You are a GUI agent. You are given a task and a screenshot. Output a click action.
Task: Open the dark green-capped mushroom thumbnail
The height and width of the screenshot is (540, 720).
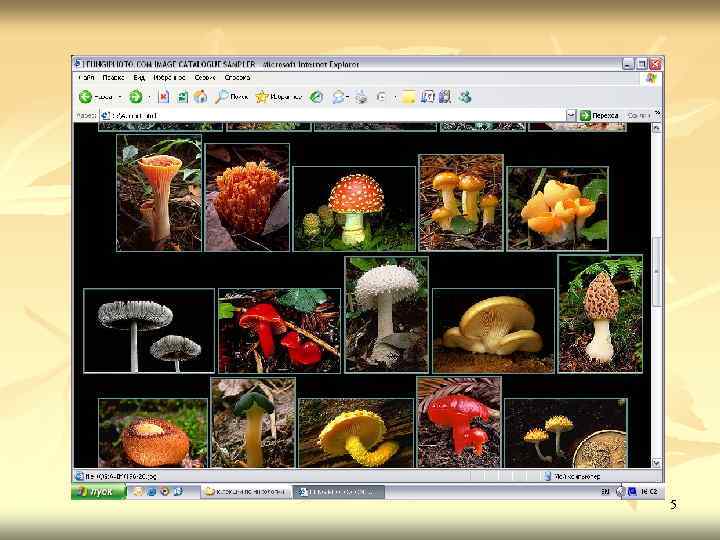tap(253, 422)
